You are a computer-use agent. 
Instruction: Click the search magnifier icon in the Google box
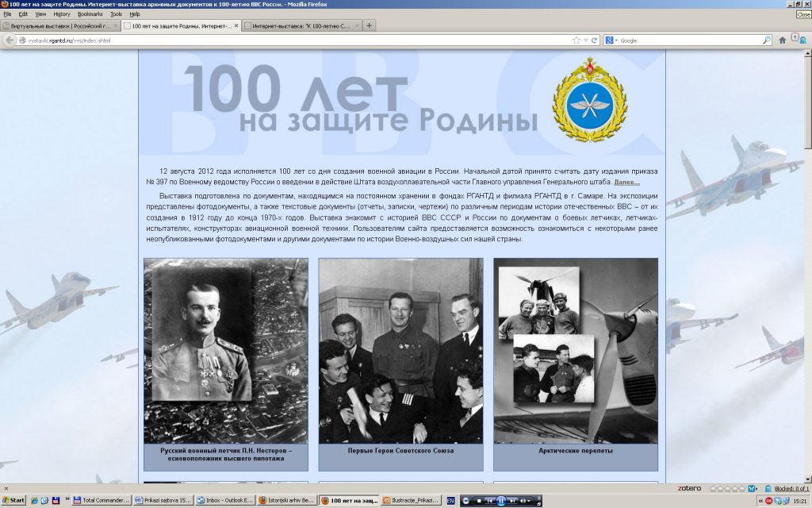tap(766, 40)
